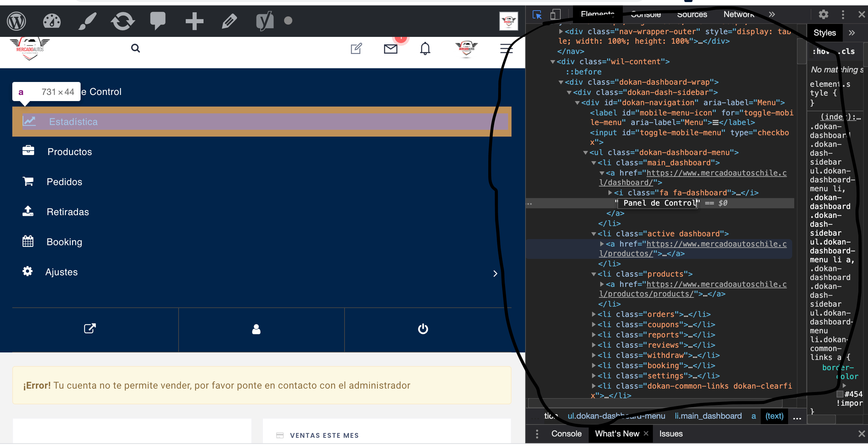
Task: Switch to the Sources tab
Action: tap(692, 14)
